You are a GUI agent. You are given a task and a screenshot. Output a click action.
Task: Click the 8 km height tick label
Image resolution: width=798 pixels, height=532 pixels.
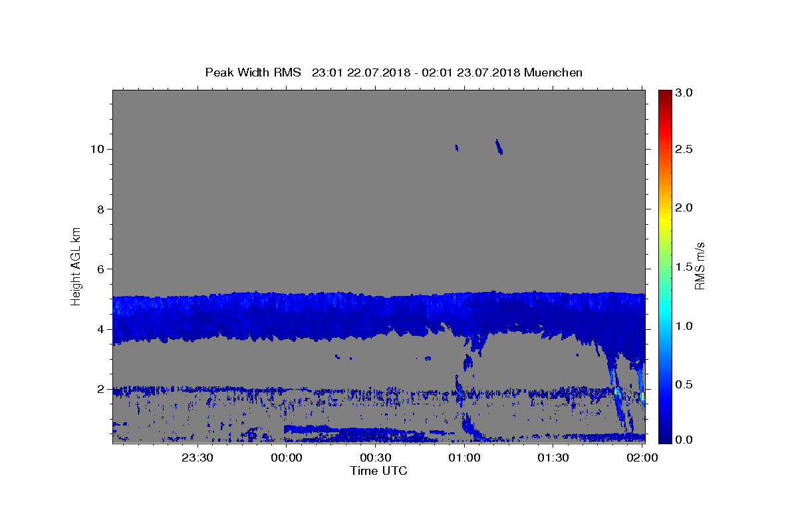pos(101,209)
